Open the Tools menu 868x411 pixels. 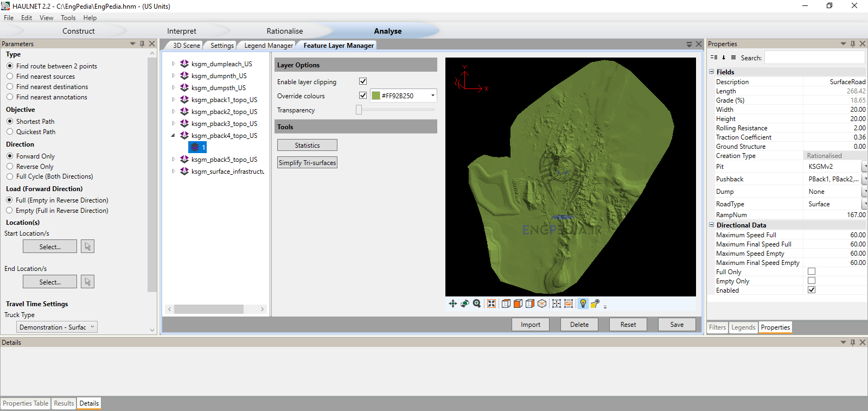tap(68, 18)
